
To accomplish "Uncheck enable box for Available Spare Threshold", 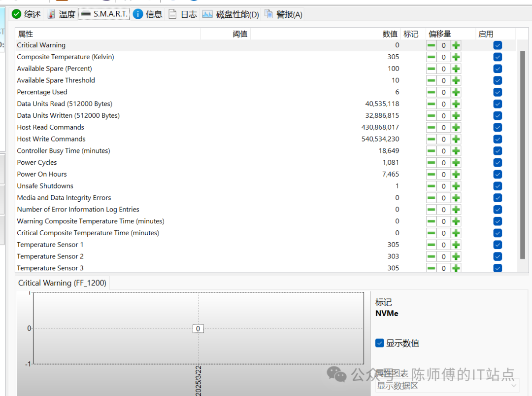I will coord(498,80).
